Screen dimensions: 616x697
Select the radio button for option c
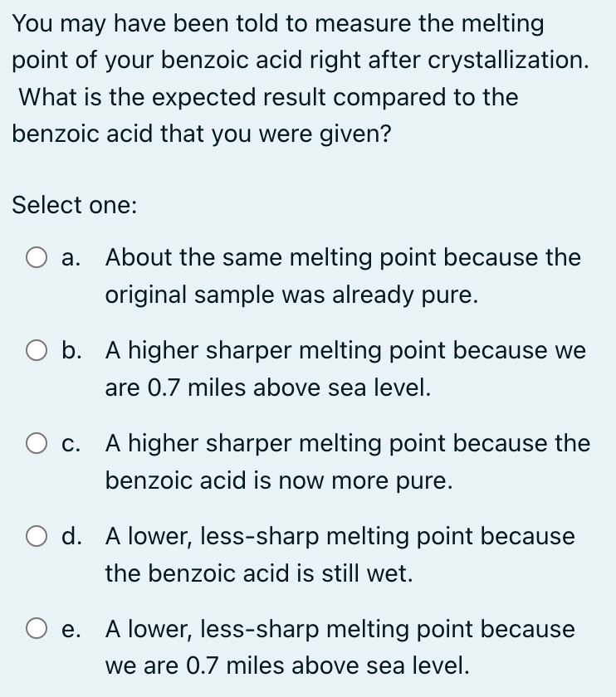pos(37,444)
